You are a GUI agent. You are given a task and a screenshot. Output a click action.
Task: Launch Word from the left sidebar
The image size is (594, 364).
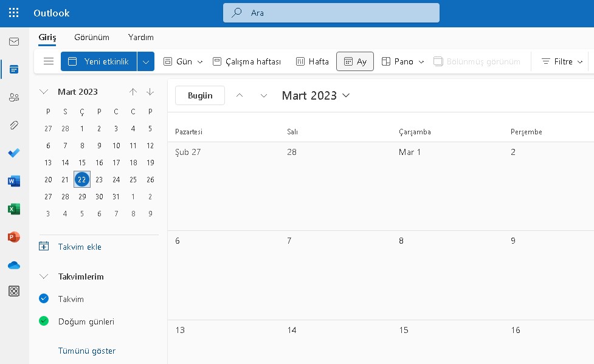pos(13,181)
